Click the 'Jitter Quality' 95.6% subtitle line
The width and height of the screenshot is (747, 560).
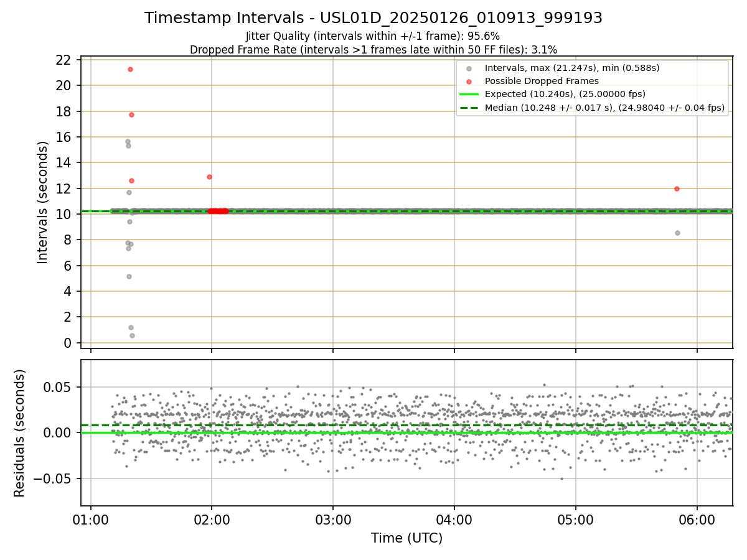point(373,37)
